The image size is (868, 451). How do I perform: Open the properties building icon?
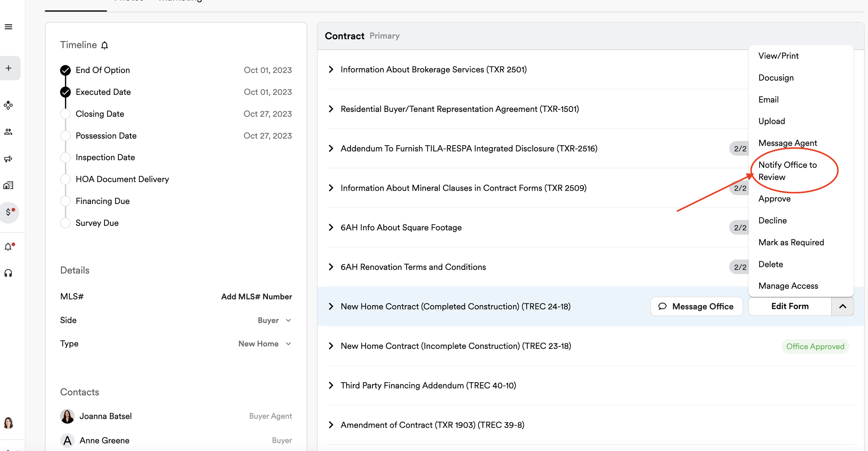click(8, 186)
